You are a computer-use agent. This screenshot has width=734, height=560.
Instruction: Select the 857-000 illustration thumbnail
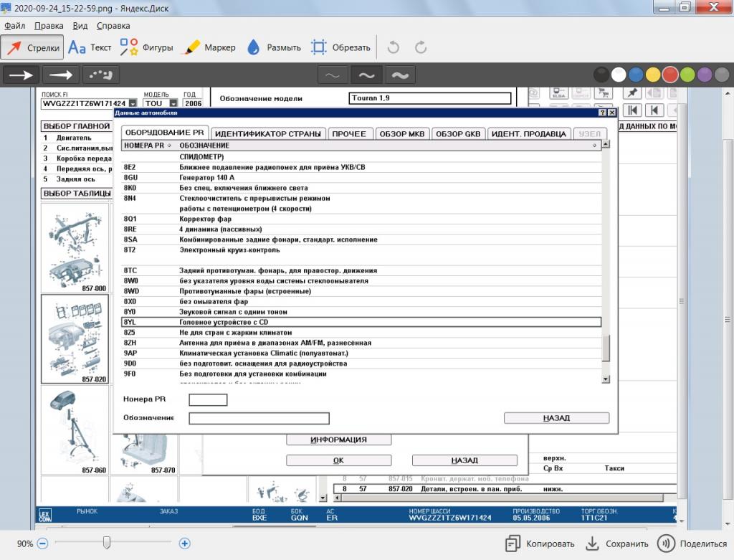click(75, 248)
